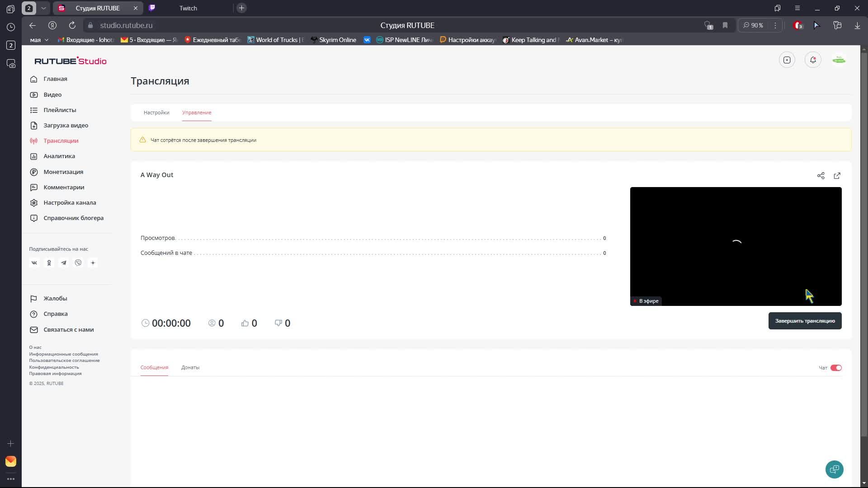Open the support chat bubble icon

[834, 469]
